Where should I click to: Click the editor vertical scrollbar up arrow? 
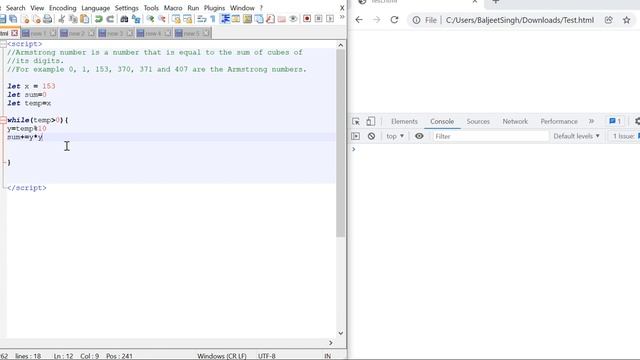point(341,45)
